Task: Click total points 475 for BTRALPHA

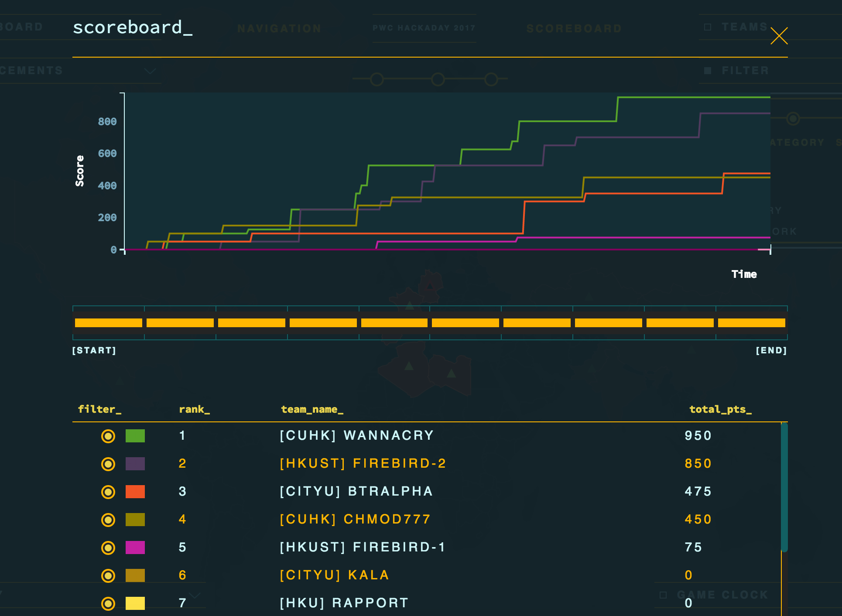Action: coord(698,491)
